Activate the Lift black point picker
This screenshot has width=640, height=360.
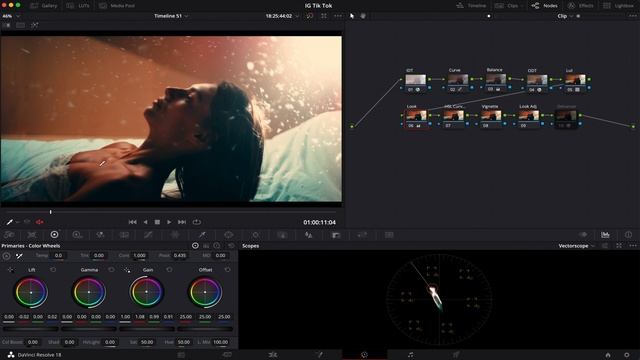(x=11, y=270)
